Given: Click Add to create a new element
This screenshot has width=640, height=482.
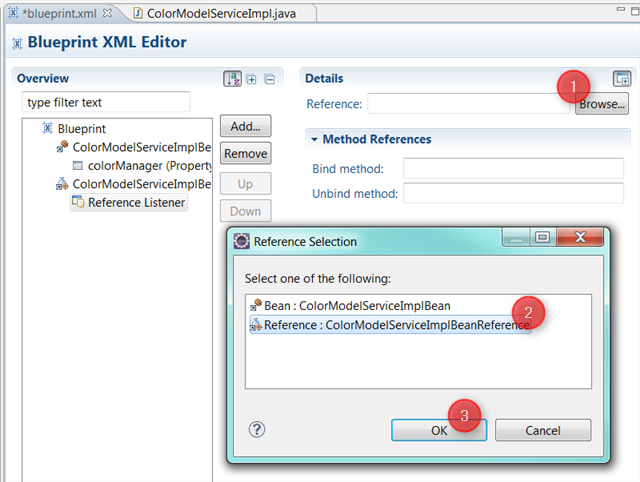Looking at the screenshot, I should coord(245,126).
